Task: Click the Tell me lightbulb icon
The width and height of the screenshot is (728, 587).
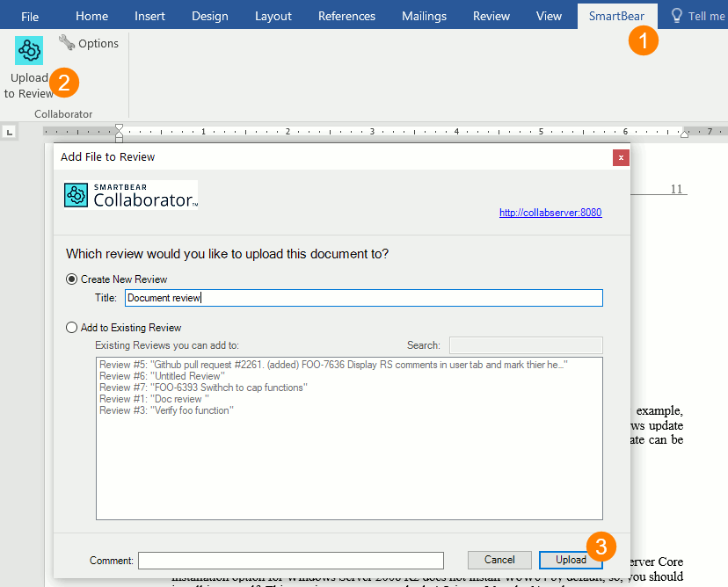Action: coord(676,16)
